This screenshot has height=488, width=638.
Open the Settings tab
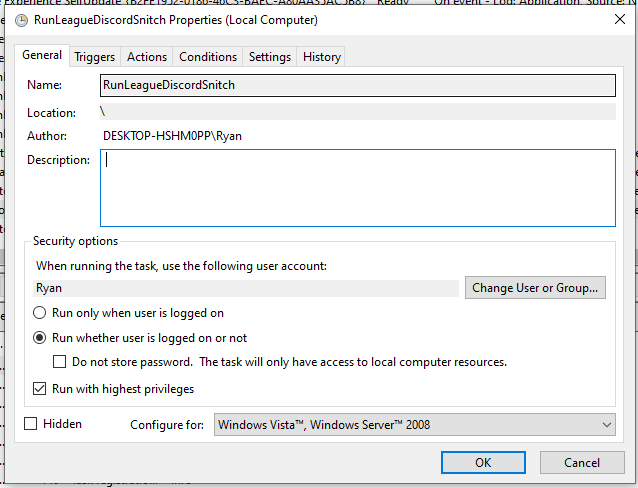tap(270, 57)
